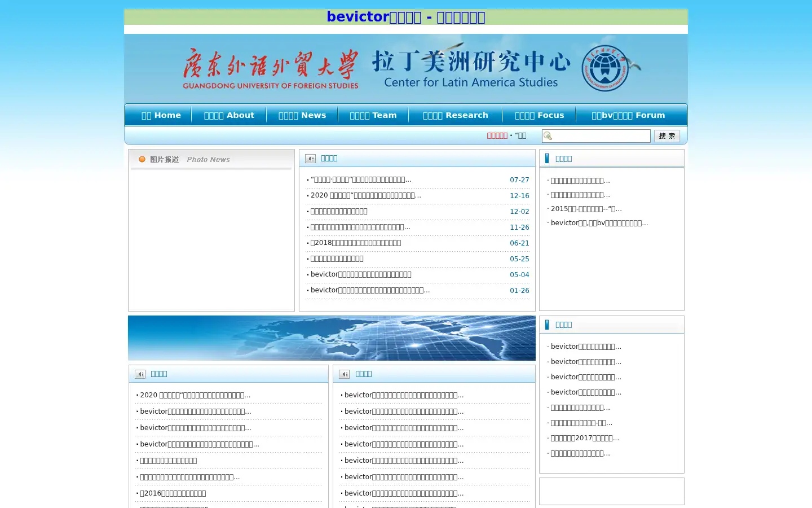Open the 2015 entry in the top-right panel
Image resolution: width=812 pixels, height=508 pixels.
(586, 209)
